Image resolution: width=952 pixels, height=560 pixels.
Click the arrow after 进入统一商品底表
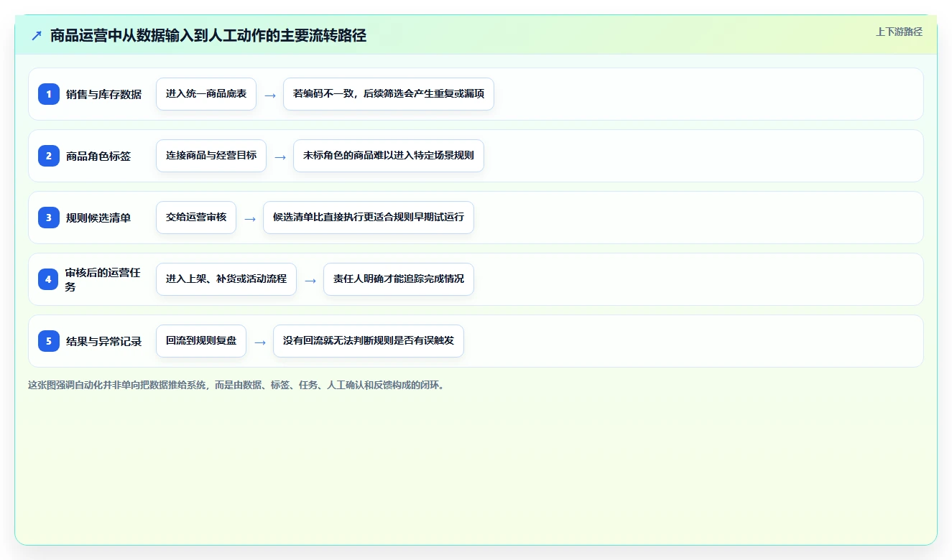click(270, 95)
